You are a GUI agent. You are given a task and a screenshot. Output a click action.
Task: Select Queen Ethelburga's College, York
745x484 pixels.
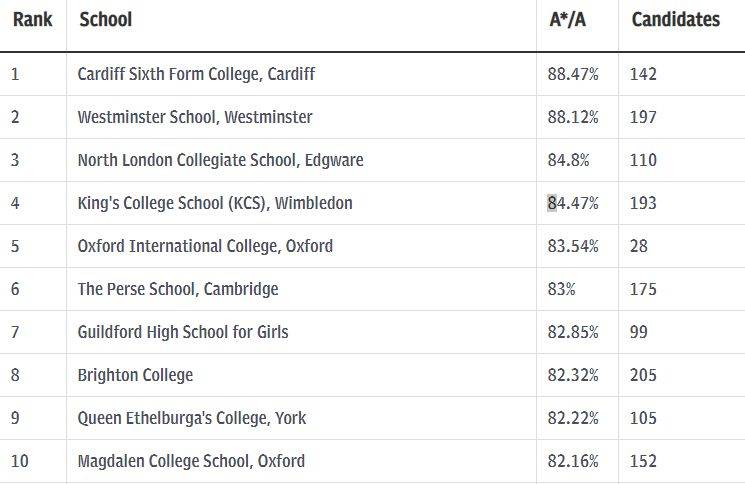[x=192, y=418]
